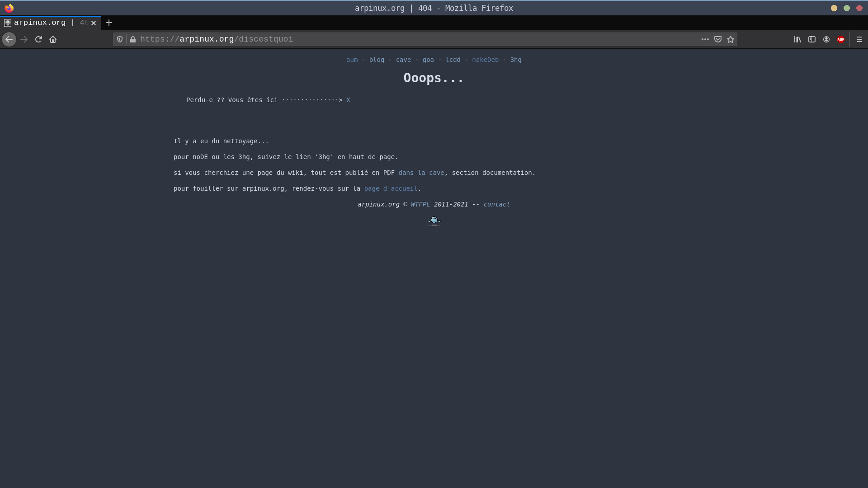Toggle Adblock protection via ABP icon

pos(841,39)
